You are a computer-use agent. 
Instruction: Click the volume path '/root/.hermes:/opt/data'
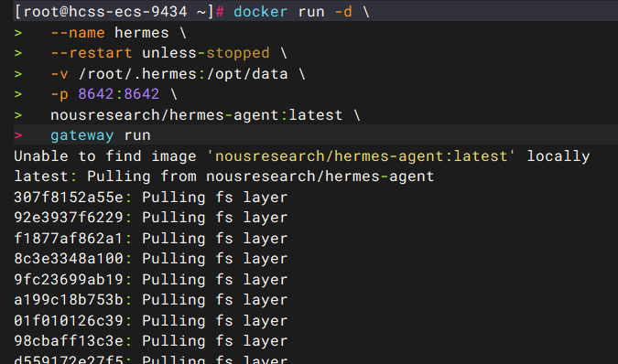click(183, 73)
